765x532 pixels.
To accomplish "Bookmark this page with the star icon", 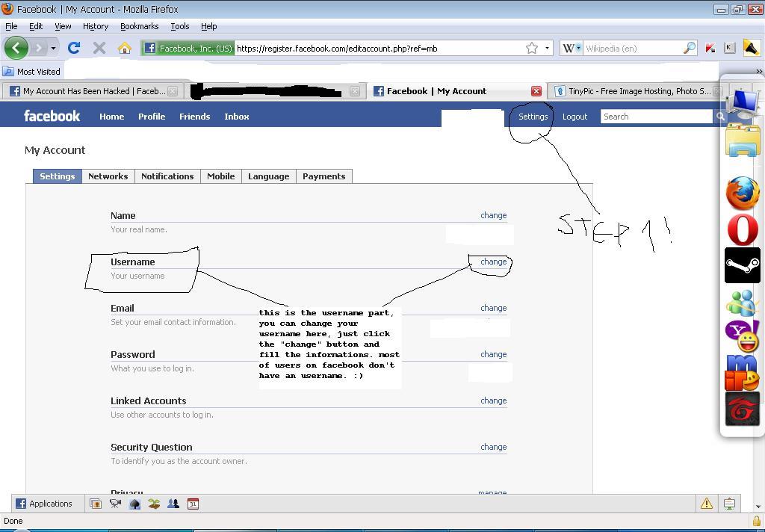I will (532, 48).
